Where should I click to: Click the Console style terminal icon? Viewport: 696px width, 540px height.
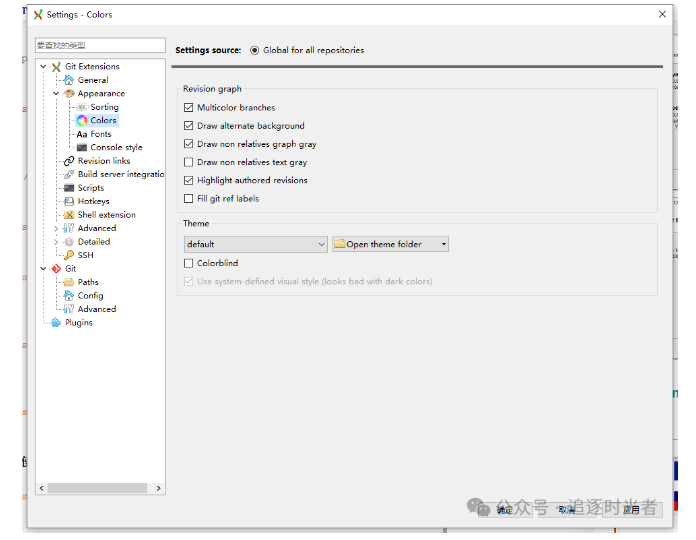(82, 148)
